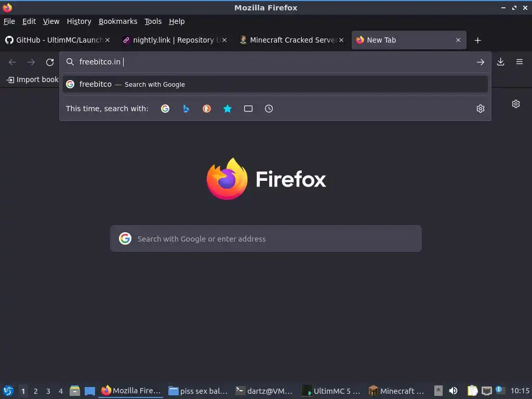The image size is (532, 399).
Task: Activate Mozilla Firefox taskbar entry
Action: (131, 391)
